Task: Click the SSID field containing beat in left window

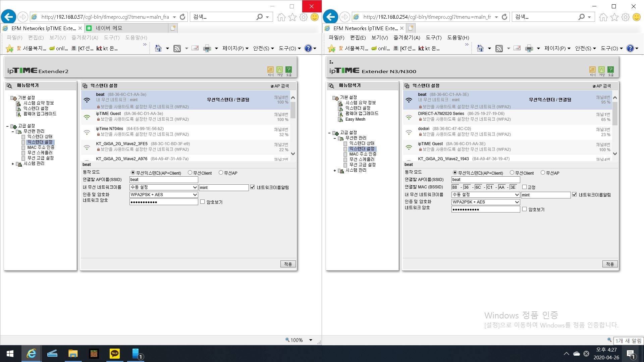Action: 164,180
